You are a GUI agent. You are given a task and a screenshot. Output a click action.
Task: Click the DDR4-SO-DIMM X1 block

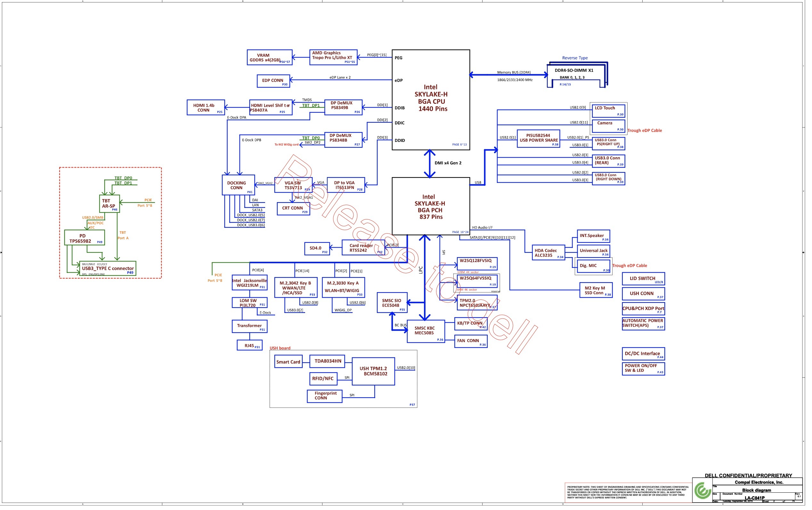coord(576,75)
